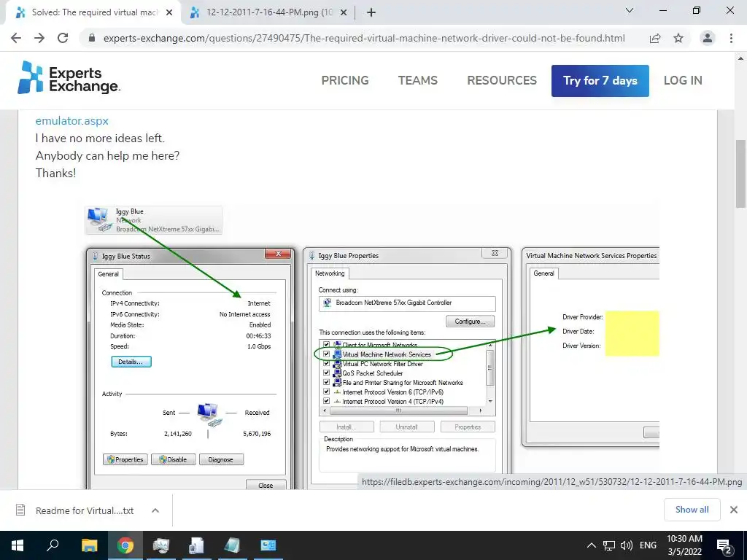Image resolution: width=747 pixels, height=560 pixels.
Task: Open the blue window taskbar app
Action: pos(268,545)
